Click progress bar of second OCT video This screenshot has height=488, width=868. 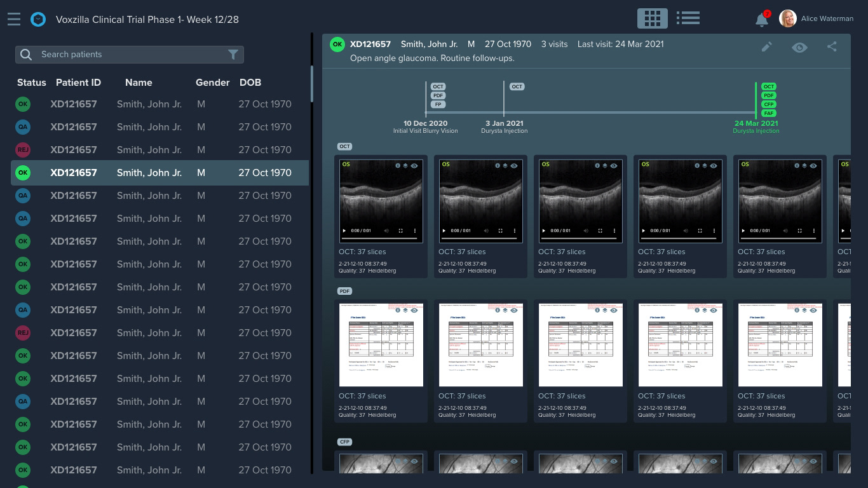[x=480, y=238]
